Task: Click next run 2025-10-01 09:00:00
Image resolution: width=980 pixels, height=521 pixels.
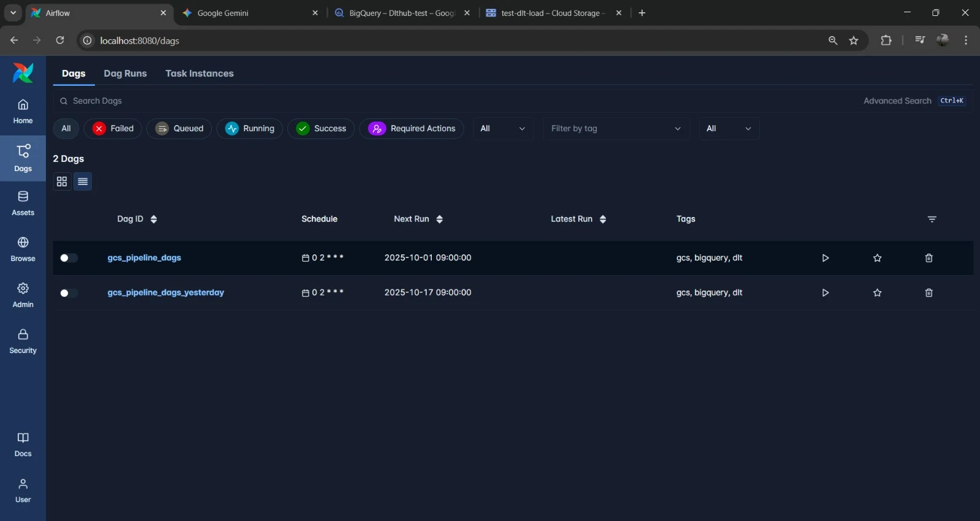Action: pos(428,258)
